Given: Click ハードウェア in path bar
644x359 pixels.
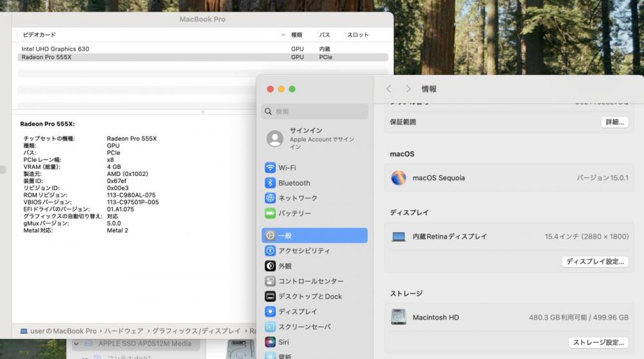Looking at the screenshot, I should [124, 331].
